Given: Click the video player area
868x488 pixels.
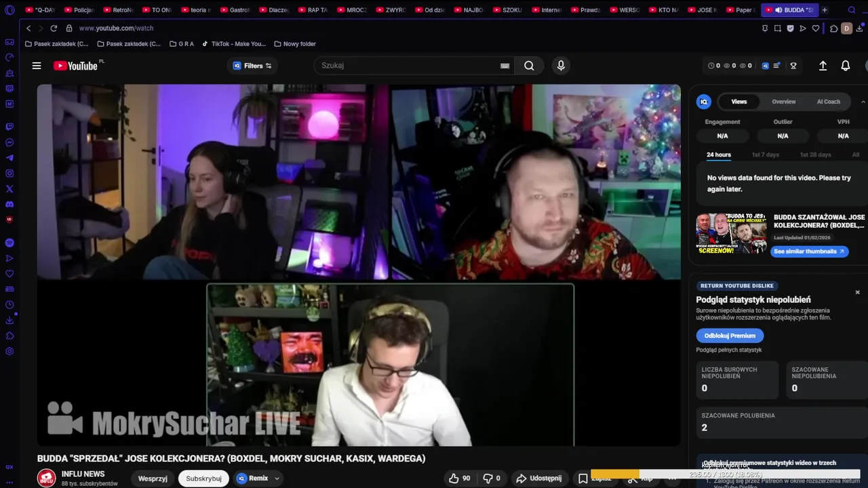Looking at the screenshot, I should click(x=359, y=265).
